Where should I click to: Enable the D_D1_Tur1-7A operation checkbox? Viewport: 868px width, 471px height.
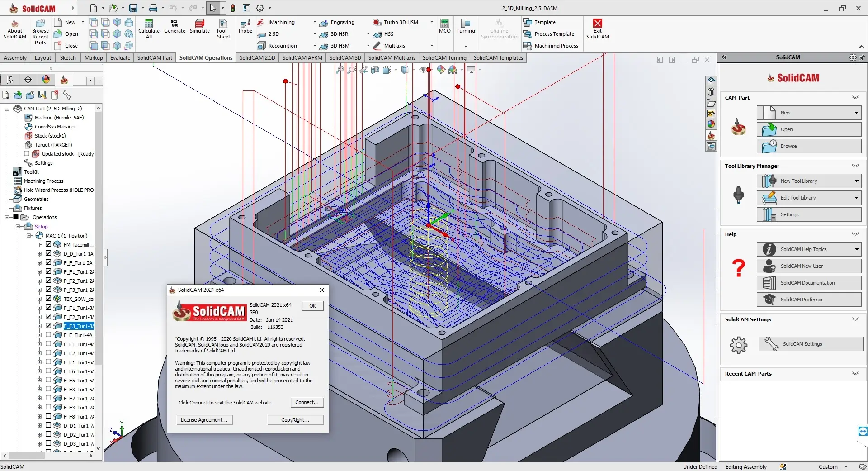(x=48, y=425)
